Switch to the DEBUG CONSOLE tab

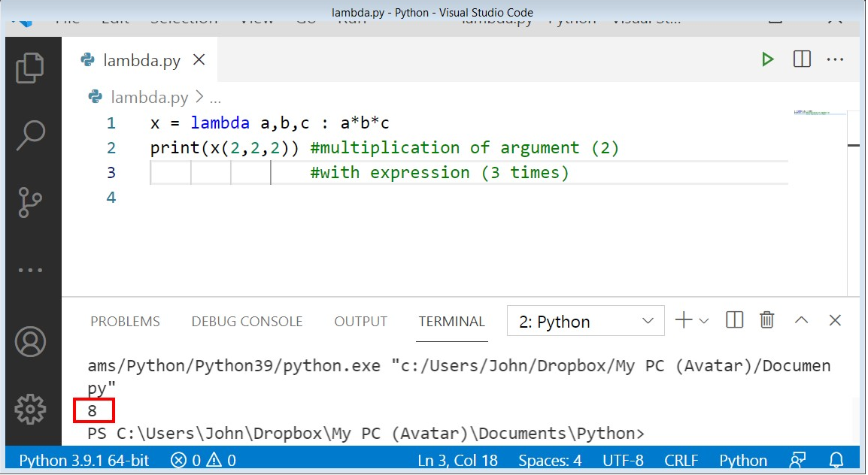[x=247, y=321]
